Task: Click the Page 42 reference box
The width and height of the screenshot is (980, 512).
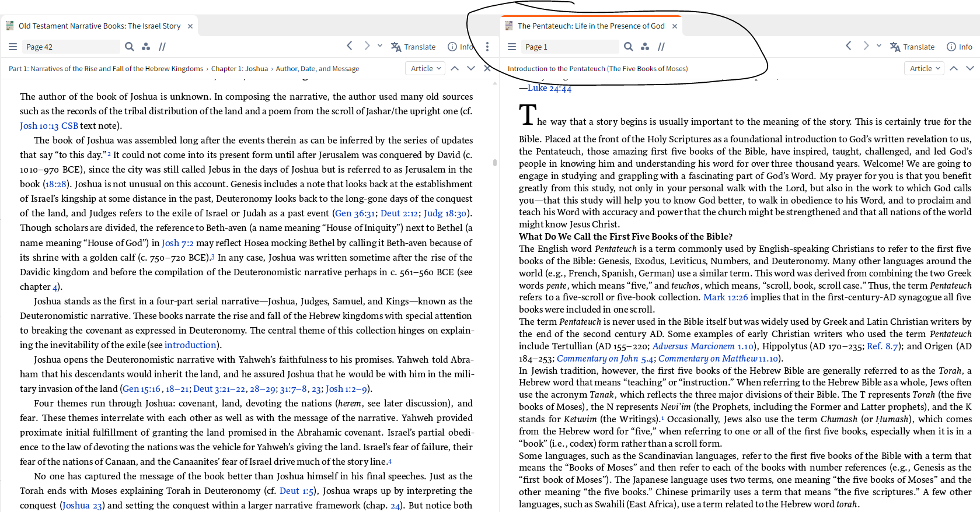Action: click(71, 47)
